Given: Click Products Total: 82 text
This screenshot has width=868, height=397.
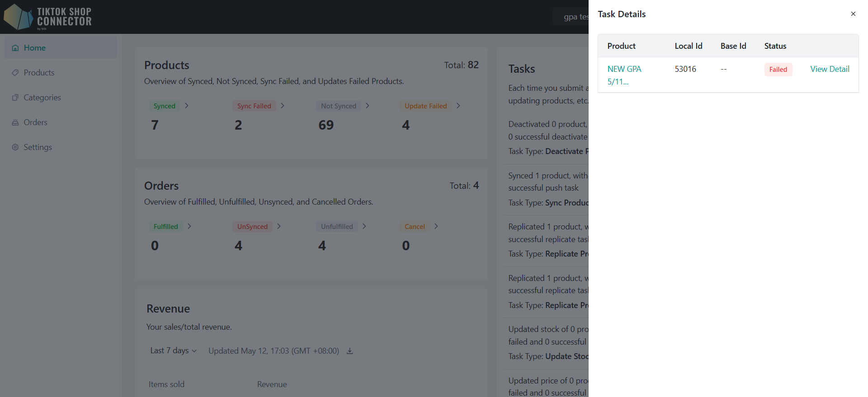Looking at the screenshot, I should (461, 65).
